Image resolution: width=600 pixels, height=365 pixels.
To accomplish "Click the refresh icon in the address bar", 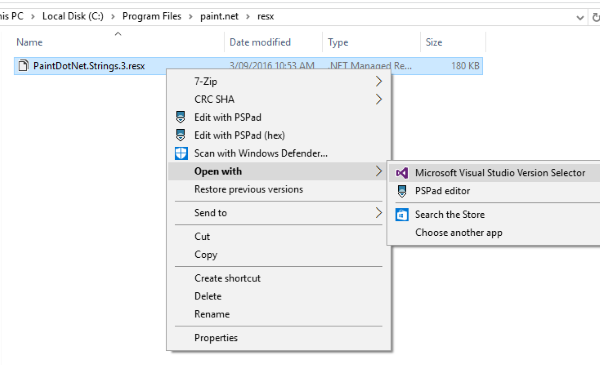I will [596, 17].
